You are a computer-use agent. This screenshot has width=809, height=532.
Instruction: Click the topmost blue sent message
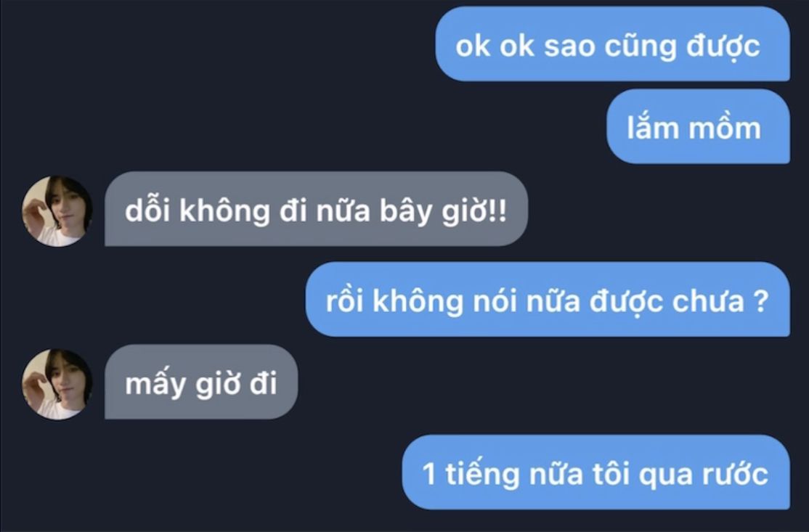612,44
